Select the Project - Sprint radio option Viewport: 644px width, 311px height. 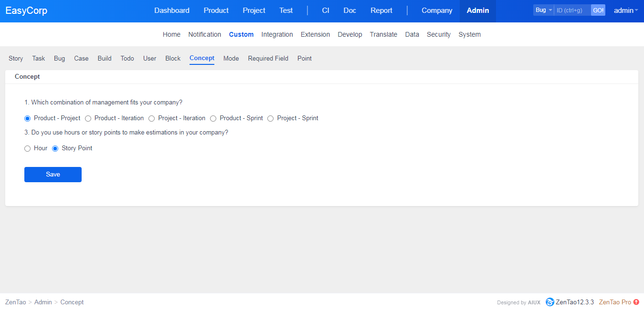pyautogui.click(x=271, y=118)
